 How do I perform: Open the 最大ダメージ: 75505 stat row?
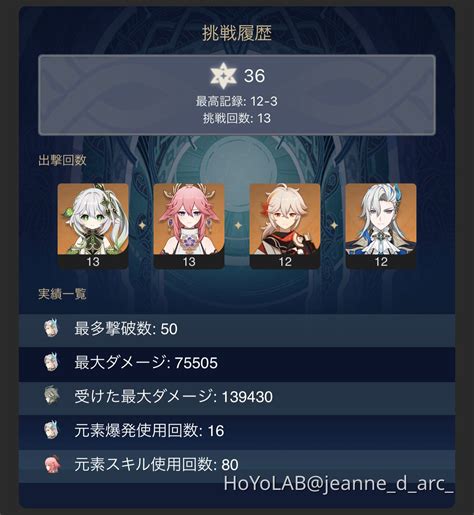click(x=237, y=363)
